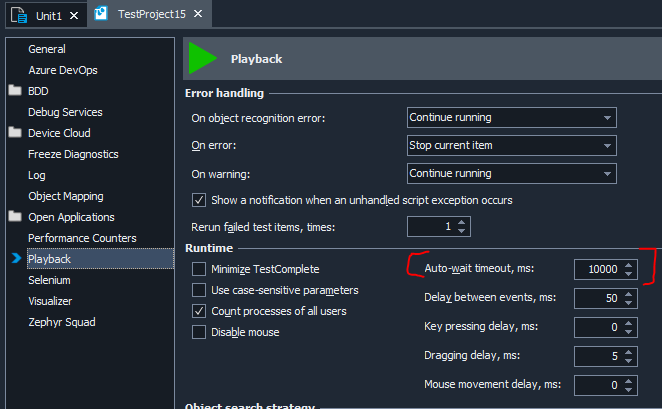Switch to the Unit1 tab

tap(42, 15)
